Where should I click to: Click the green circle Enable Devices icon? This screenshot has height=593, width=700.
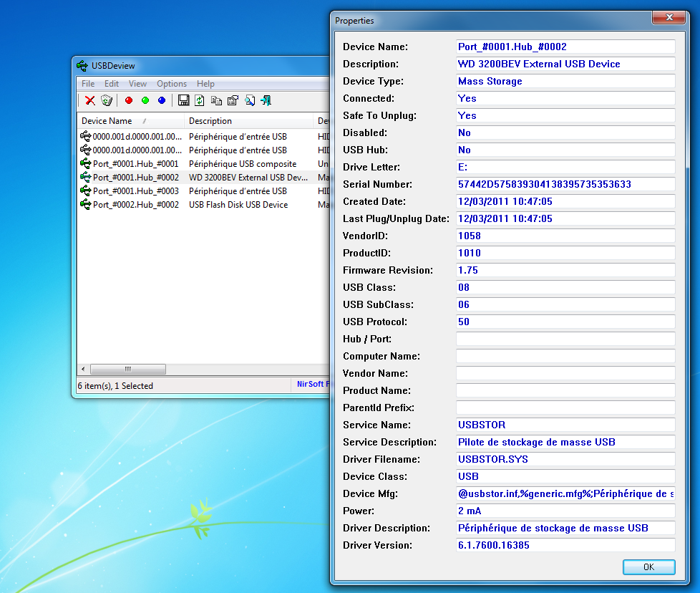tap(145, 101)
